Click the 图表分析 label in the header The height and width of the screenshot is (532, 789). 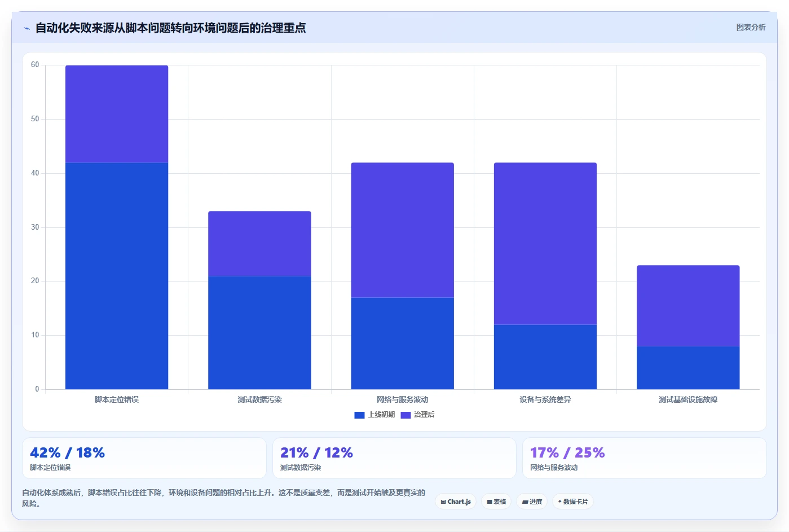[x=751, y=27]
